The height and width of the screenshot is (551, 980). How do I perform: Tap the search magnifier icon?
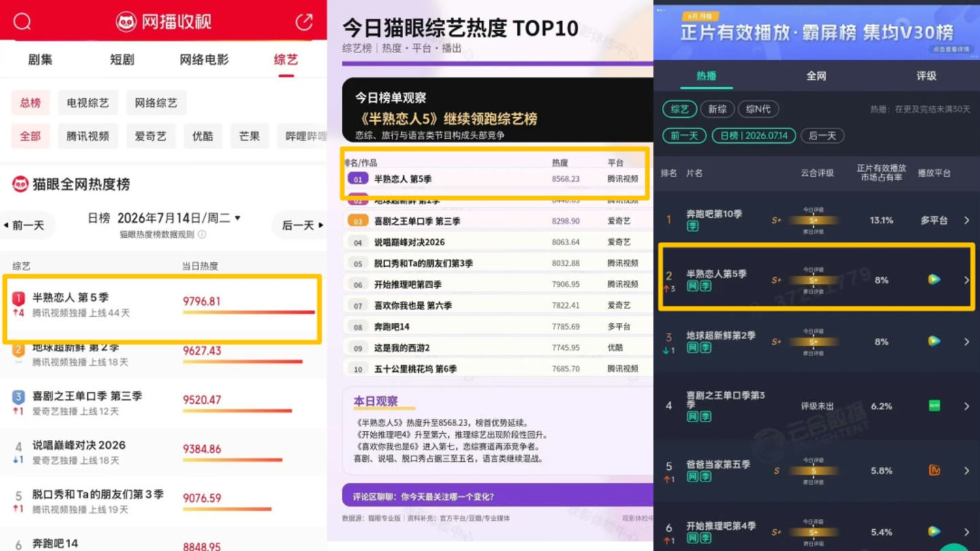22,22
